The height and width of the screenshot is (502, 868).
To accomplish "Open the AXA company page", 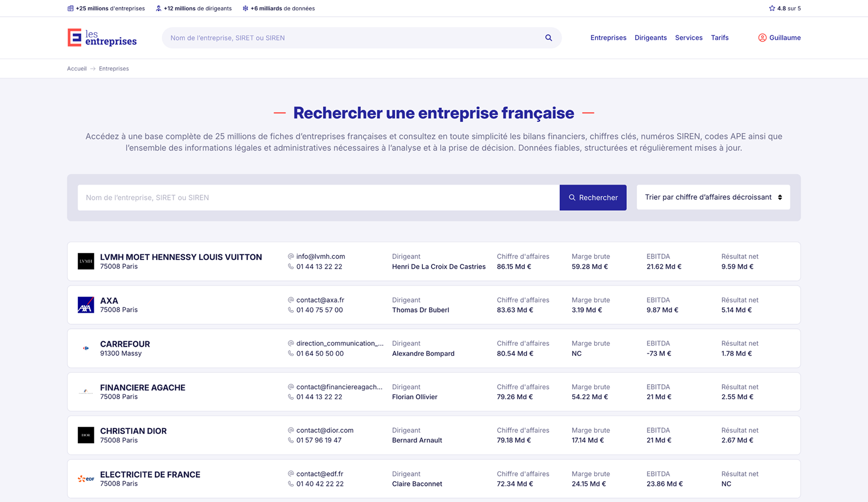I will 109,301.
